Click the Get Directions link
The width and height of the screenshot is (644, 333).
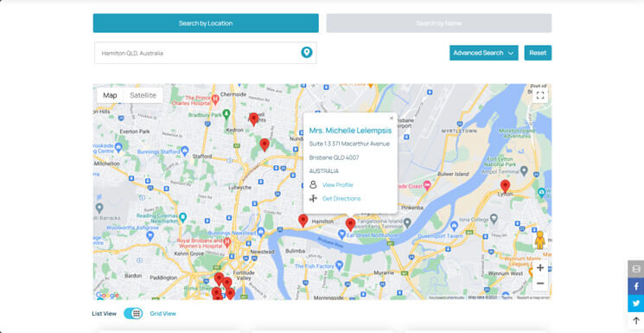341,199
